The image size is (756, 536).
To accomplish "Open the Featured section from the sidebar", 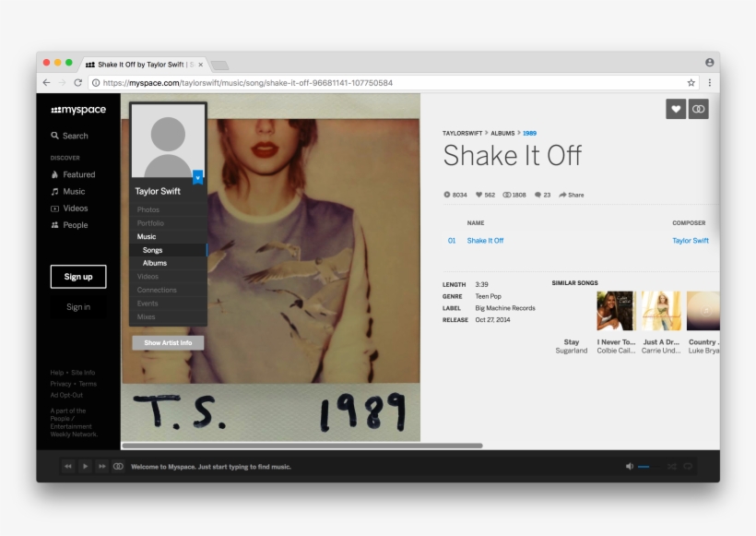I will point(74,174).
